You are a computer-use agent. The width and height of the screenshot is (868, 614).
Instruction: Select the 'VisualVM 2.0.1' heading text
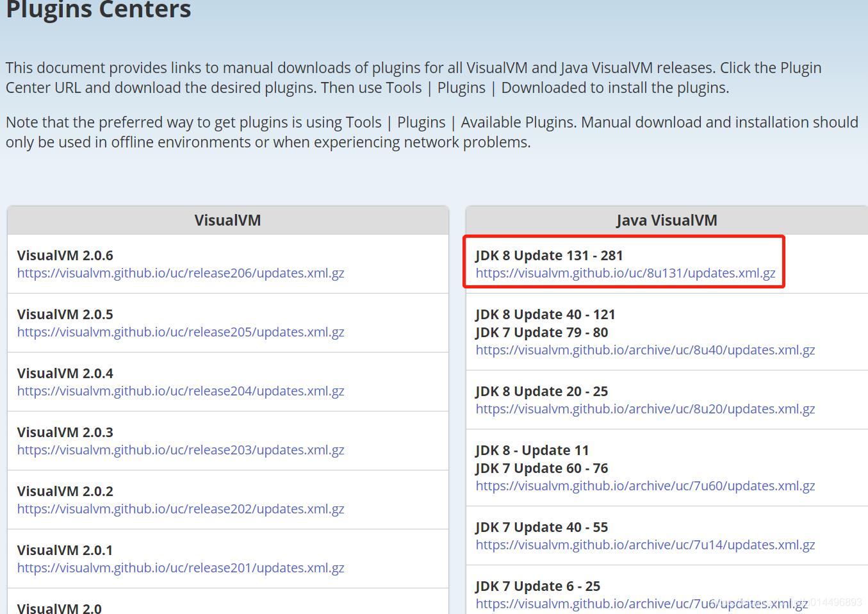point(65,550)
